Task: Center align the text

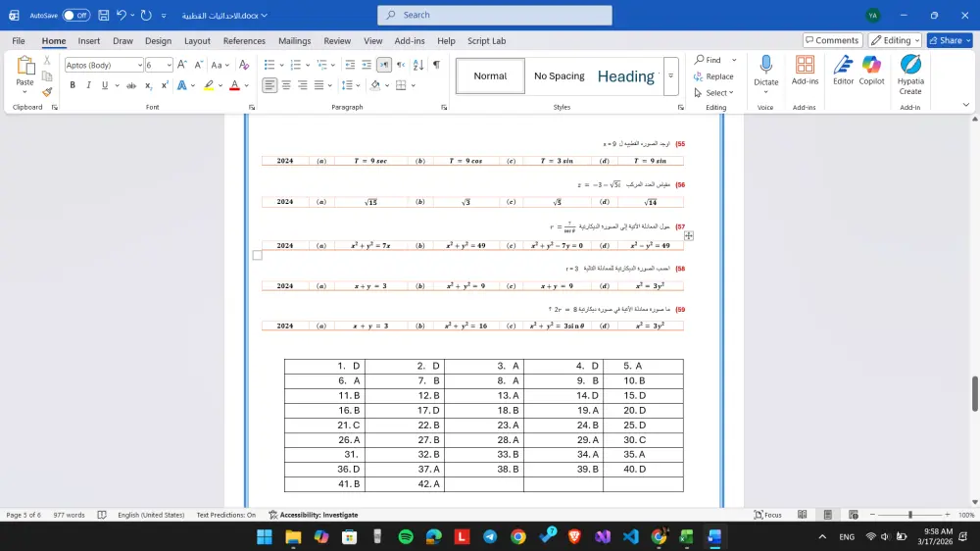Action: click(286, 85)
